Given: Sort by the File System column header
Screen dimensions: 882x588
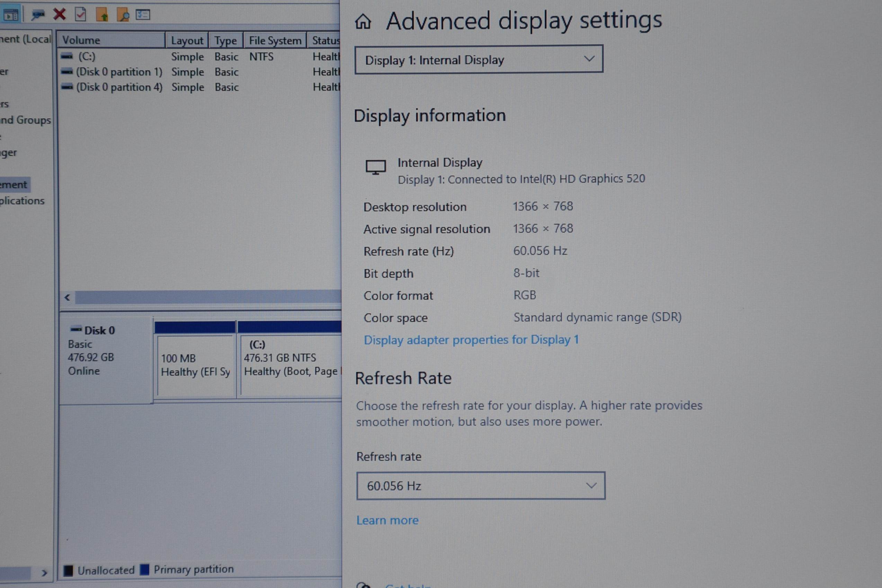Looking at the screenshot, I should click(275, 40).
